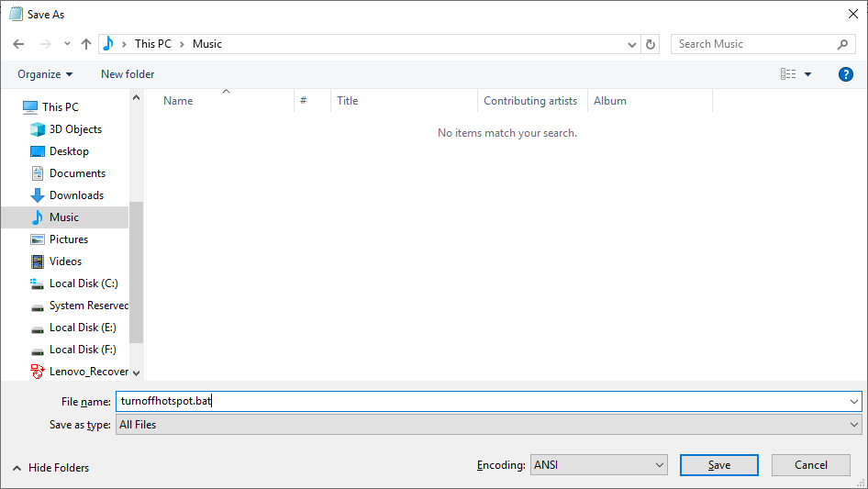
Task: Click the music note address icon
Action: 108,44
